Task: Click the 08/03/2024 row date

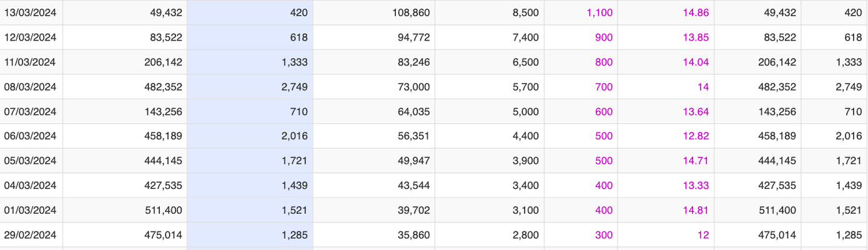Action: 31,87
